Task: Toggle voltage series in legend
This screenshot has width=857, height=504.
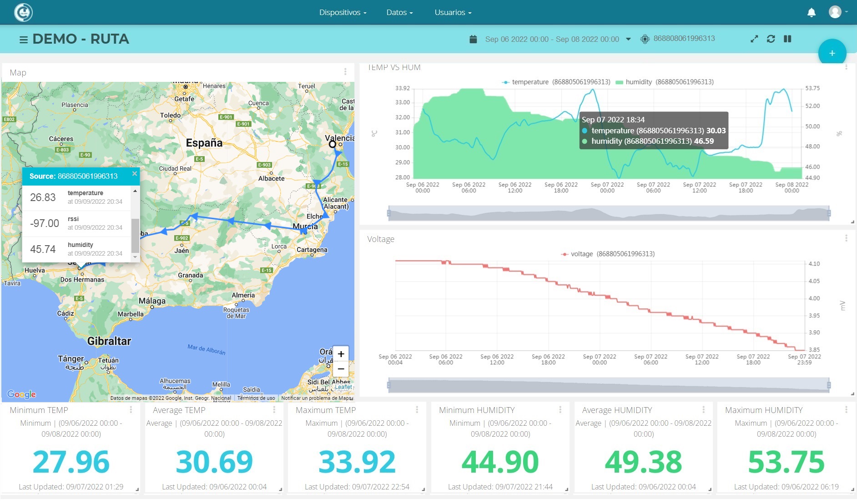Action: [x=608, y=254]
